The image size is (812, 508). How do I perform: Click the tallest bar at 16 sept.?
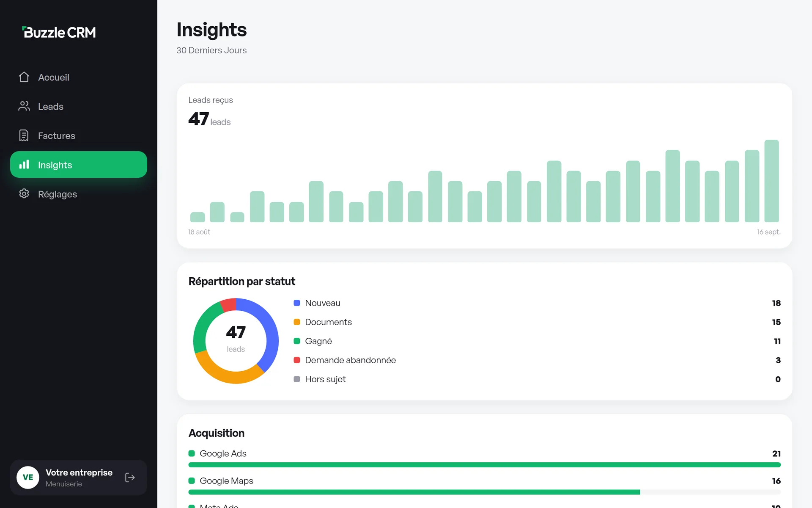point(771,181)
